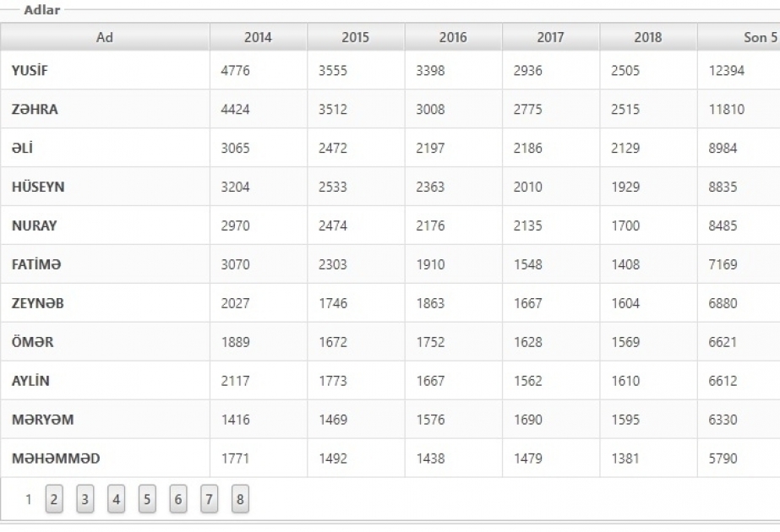Click the Ad column header
Image resolution: width=780 pixels, height=532 pixels.
coord(105,37)
